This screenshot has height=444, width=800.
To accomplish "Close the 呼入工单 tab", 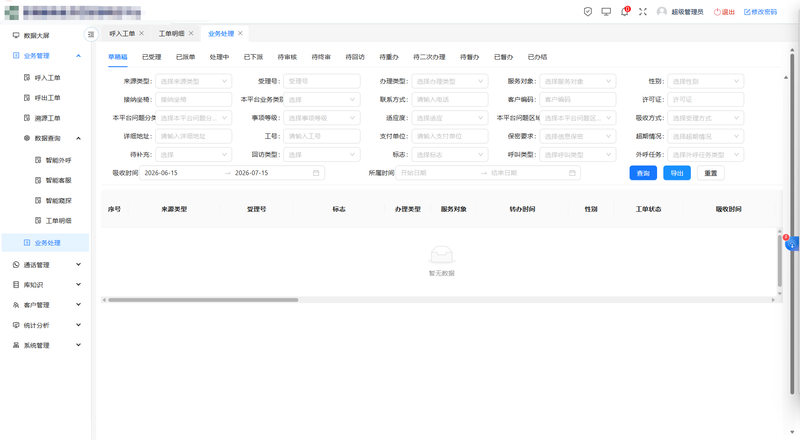I will 141,33.
